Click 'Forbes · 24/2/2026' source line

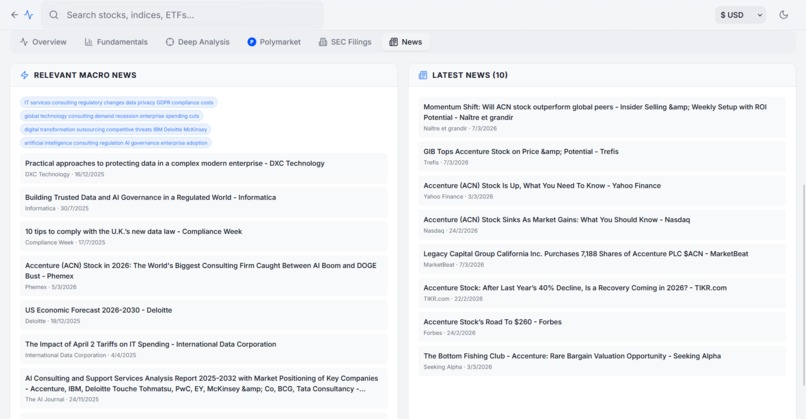pos(450,333)
